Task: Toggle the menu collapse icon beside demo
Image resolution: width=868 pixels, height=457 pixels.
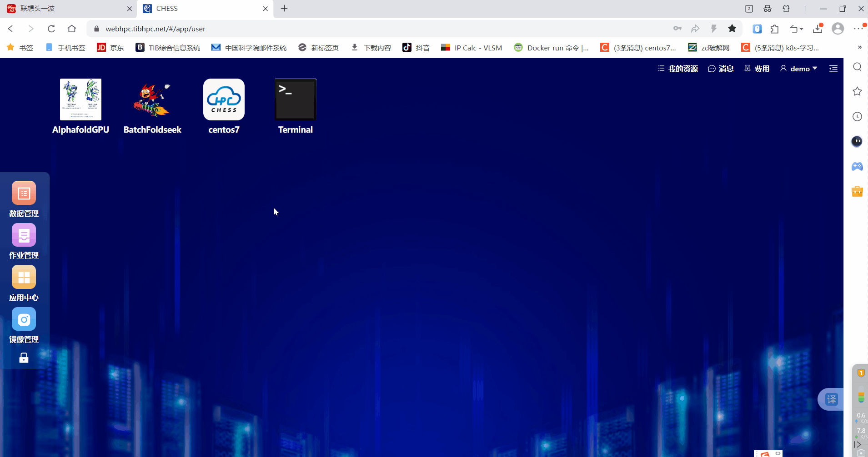Action: pos(833,69)
